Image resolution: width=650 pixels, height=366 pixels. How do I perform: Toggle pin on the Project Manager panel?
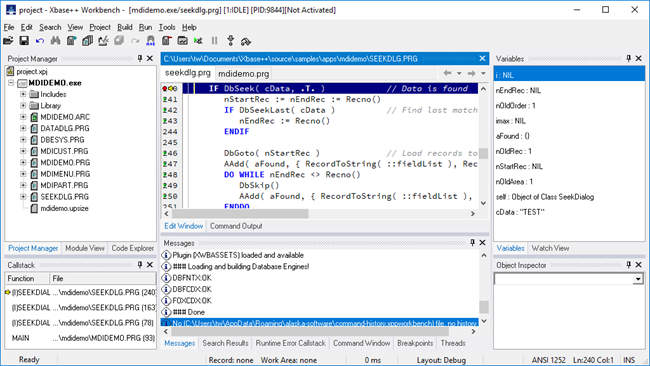pyautogui.click(x=140, y=58)
